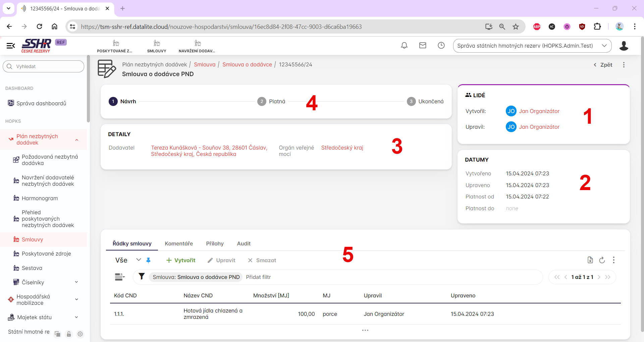This screenshot has height=342, width=644.
Task: Export table using the Excel file icon
Action: (590, 260)
